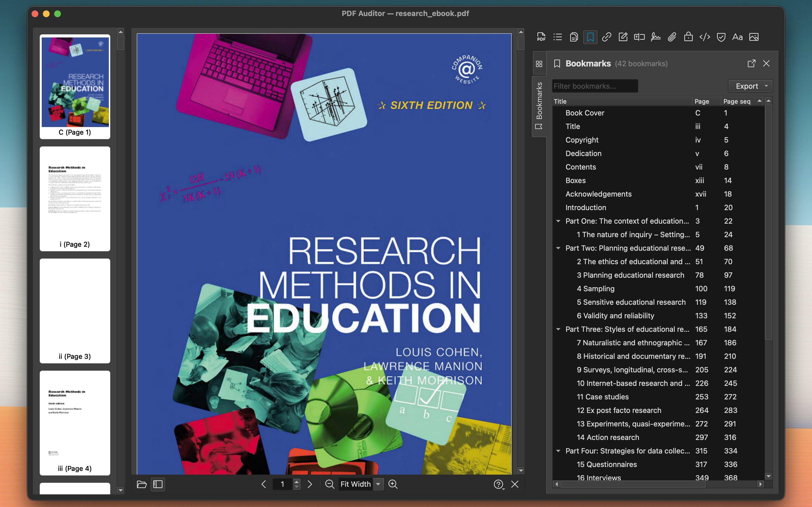Viewport: 812px width, 507px height.
Task: Open the fonts inspector (Aa)
Action: pos(737,37)
